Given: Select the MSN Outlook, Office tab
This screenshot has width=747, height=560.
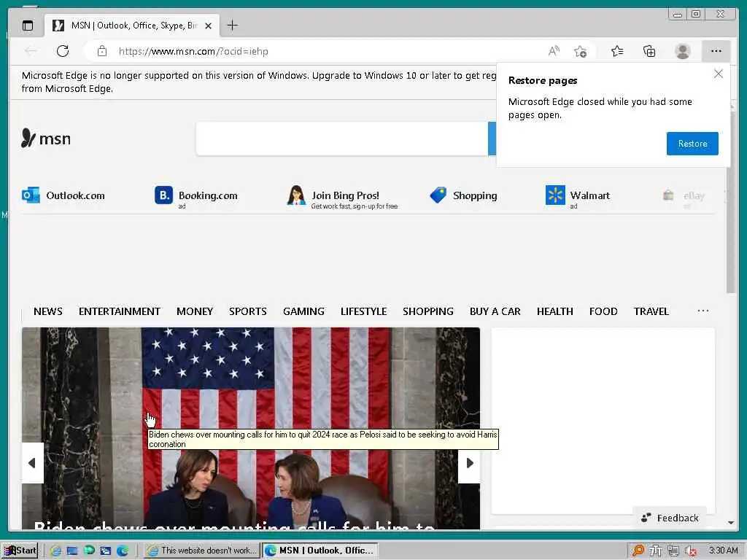Looking at the screenshot, I should (132, 26).
